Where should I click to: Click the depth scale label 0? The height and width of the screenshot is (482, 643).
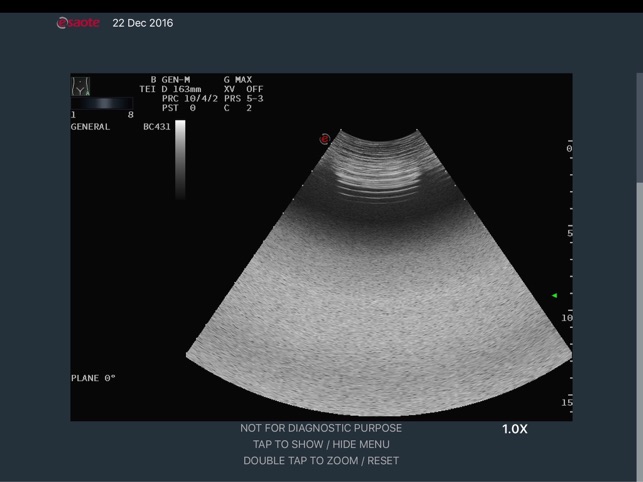pyautogui.click(x=569, y=148)
